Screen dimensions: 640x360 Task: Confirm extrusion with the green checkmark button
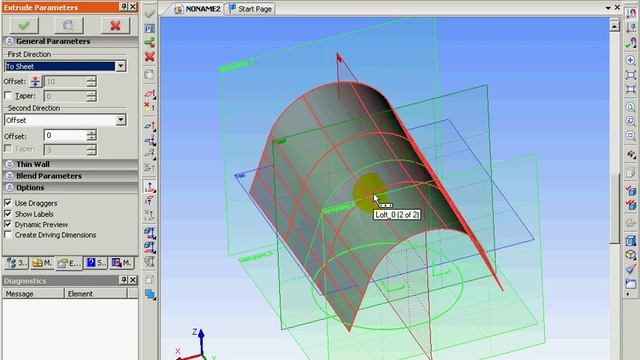(x=23, y=26)
